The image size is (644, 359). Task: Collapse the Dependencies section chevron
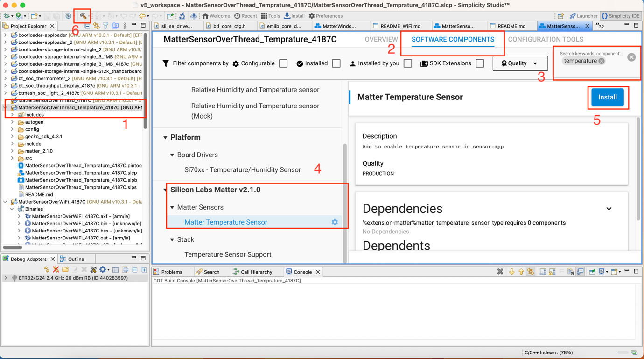[x=609, y=209]
